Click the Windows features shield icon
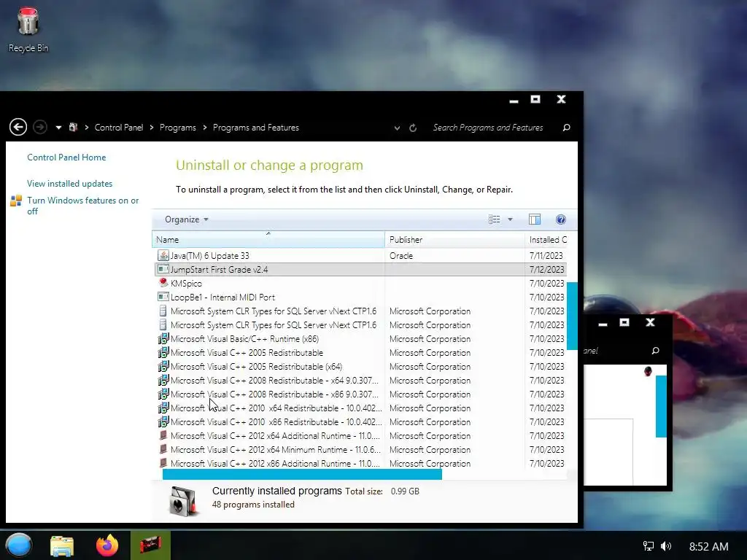This screenshot has width=747, height=560. (16, 201)
